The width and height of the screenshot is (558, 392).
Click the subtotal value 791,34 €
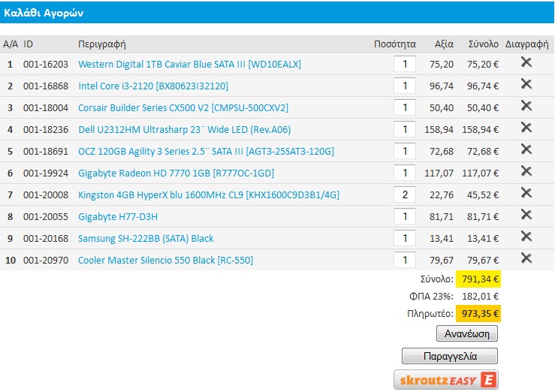tap(478, 279)
